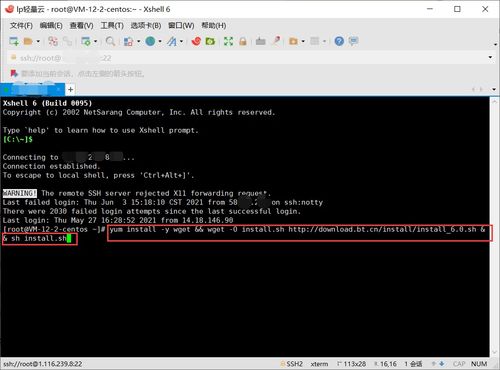Open the 文件(F) menu
Image resolution: width=500 pixels, height=370 pixels.
[x=21, y=25]
